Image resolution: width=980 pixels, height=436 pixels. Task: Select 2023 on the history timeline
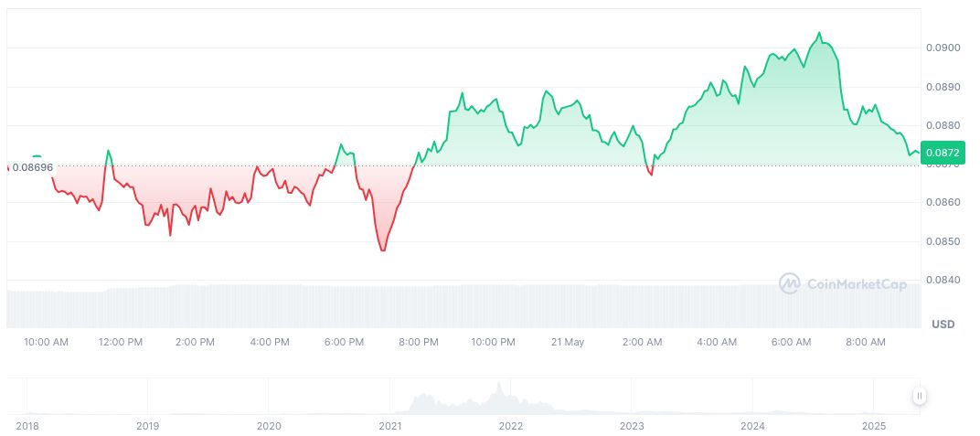point(632,426)
